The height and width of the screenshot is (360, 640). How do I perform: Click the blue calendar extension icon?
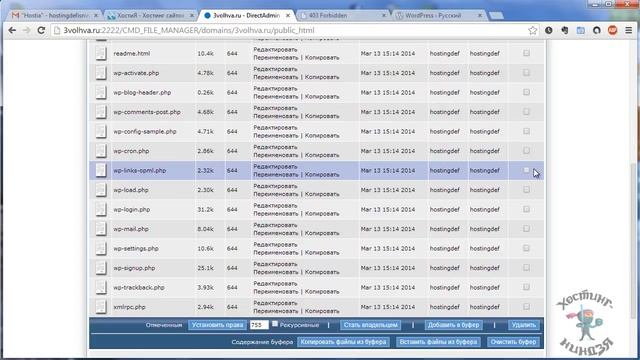click(x=580, y=30)
